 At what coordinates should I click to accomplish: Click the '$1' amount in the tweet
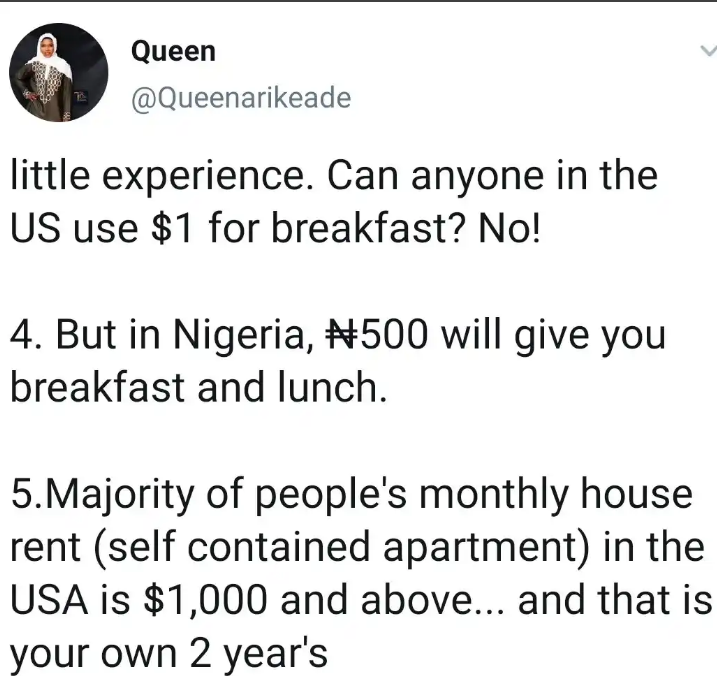click(x=171, y=228)
